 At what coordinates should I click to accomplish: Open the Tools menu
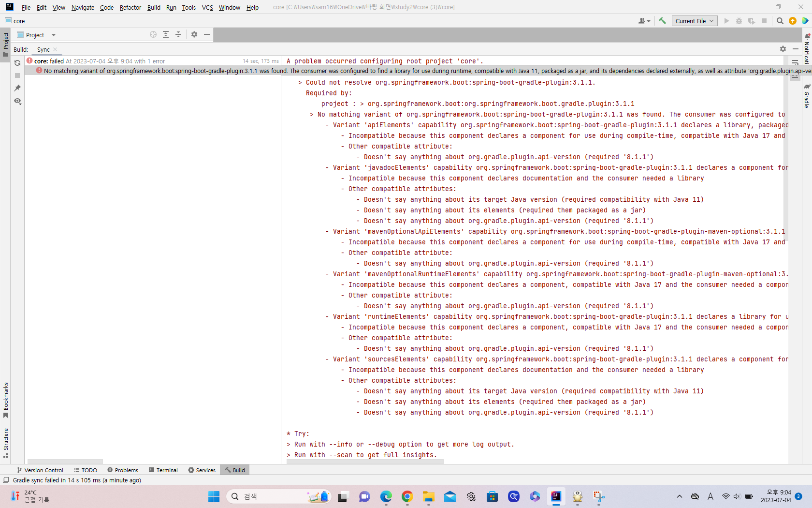[x=189, y=7]
